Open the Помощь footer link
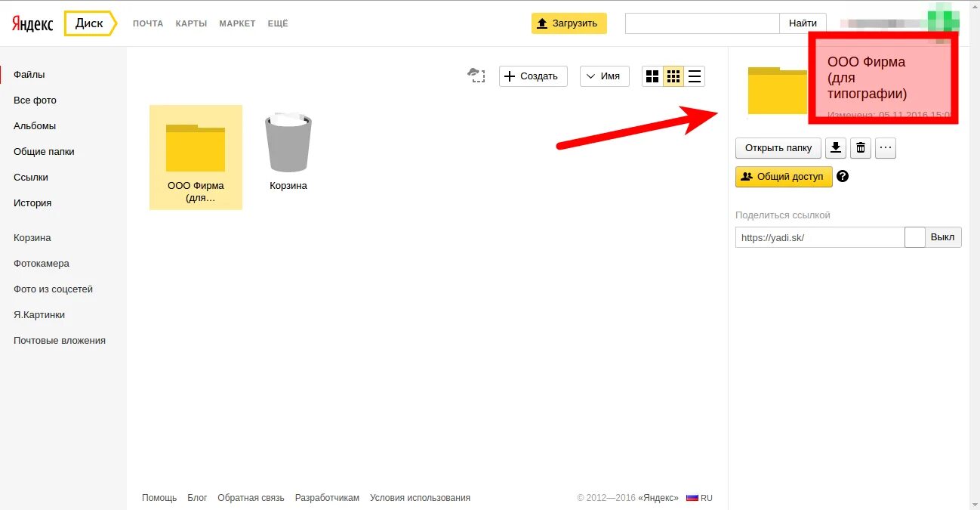Screen dimensions: 980x510 tap(159, 498)
